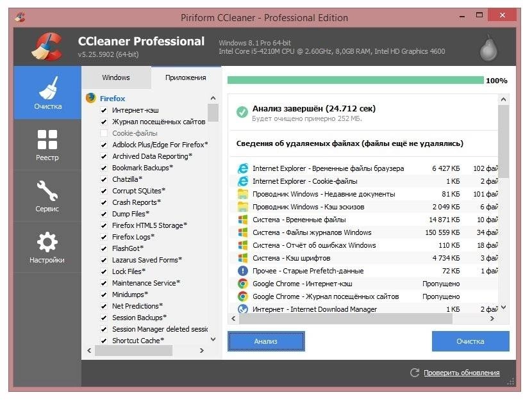The height and width of the screenshot is (404, 532).
Task: Toggle Corrupt SQLites checkbox
Action: [104, 191]
